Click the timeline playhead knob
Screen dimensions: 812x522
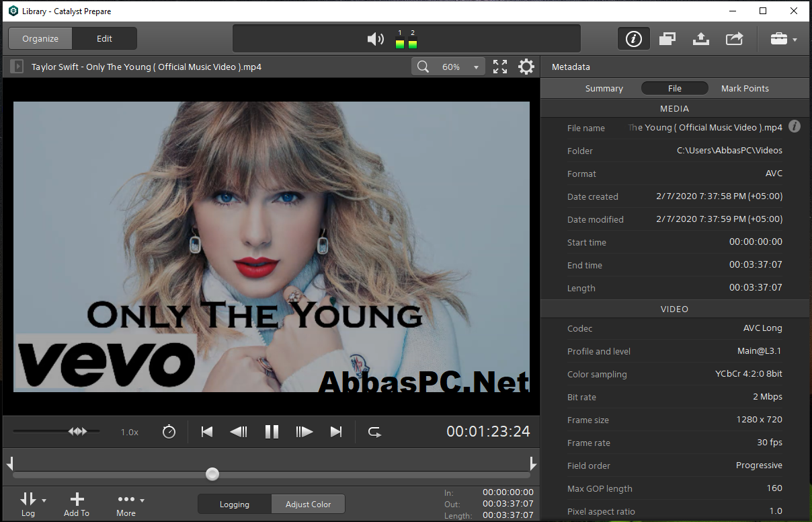(212, 474)
